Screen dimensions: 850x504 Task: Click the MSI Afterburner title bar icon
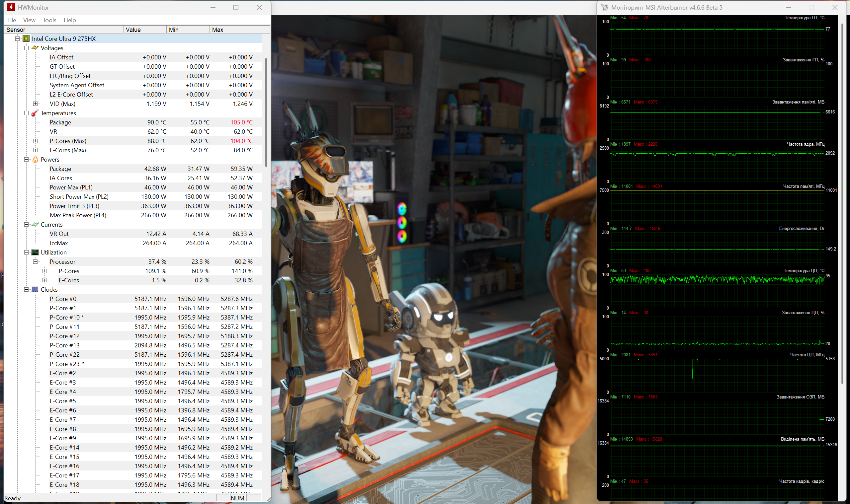(x=604, y=7)
